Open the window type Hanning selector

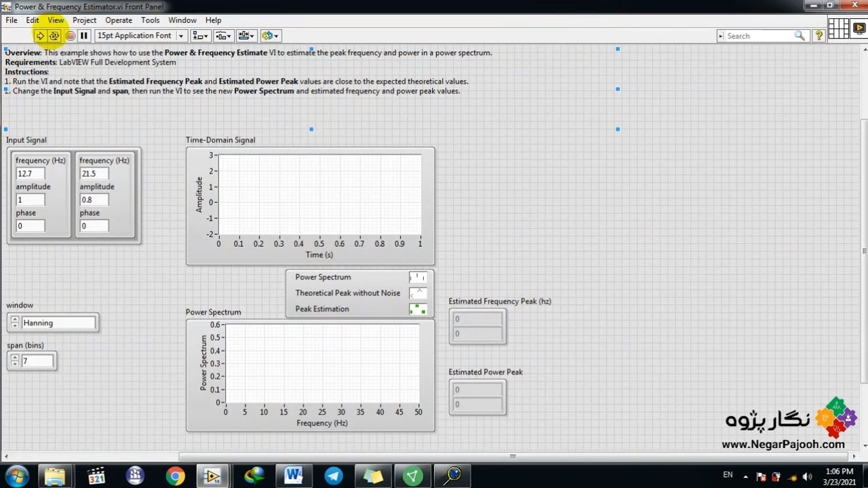(x=58, y=323)
